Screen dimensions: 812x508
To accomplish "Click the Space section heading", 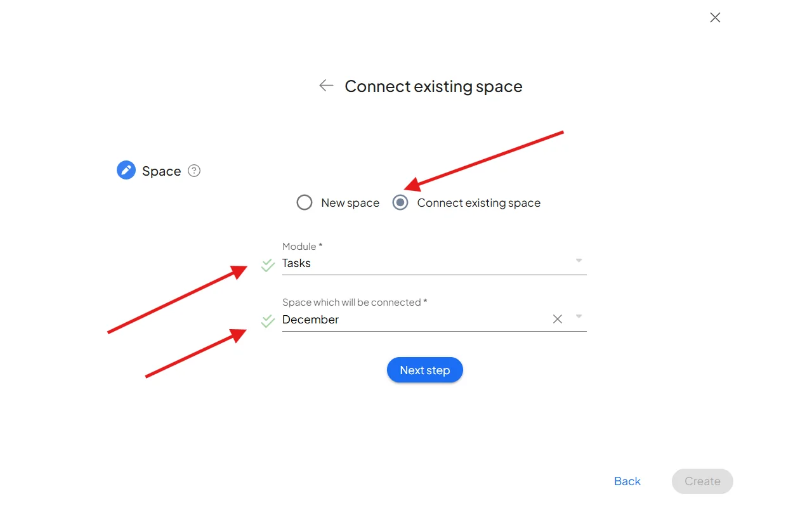I will click(x=161, y=171).
